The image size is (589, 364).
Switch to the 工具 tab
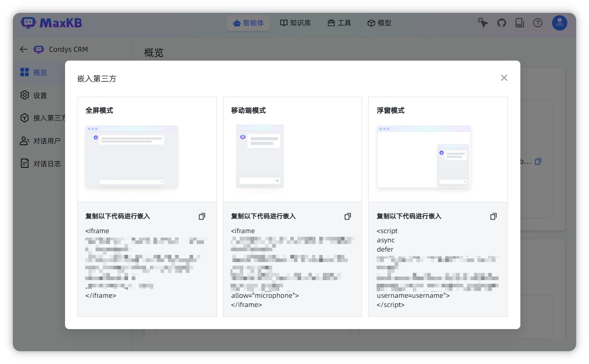(x=339, y=23)
